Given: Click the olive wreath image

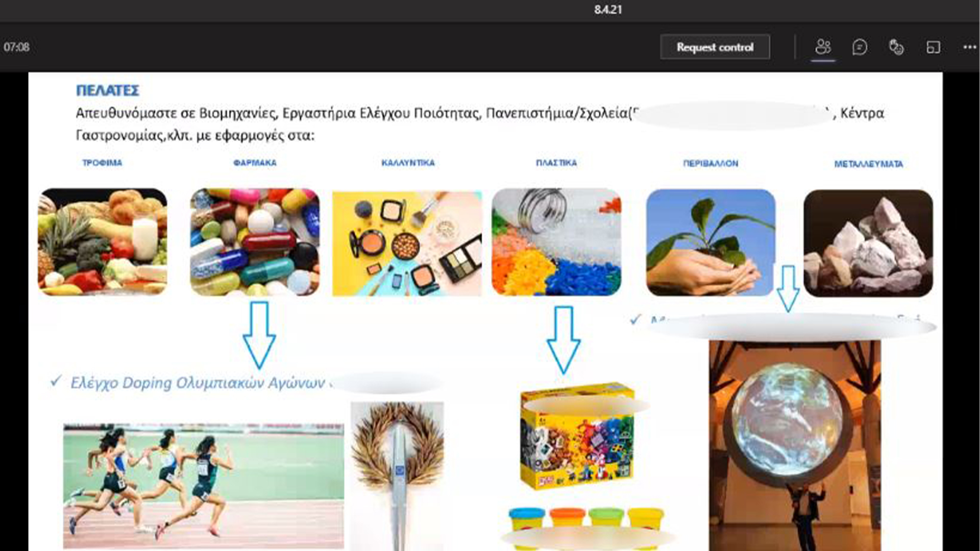Looking at the screenshot, I should [x=397, y=476].
